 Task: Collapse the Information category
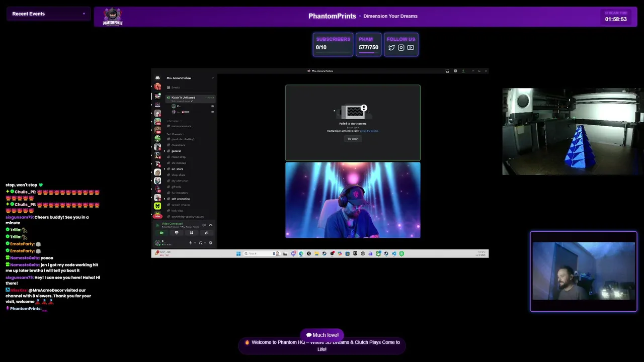[174, 121]
